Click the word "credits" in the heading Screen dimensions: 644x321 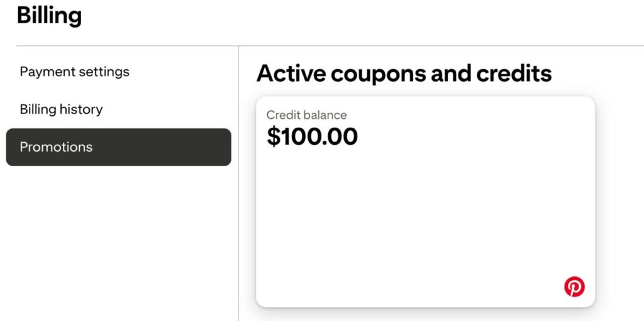tap(514, 74)
